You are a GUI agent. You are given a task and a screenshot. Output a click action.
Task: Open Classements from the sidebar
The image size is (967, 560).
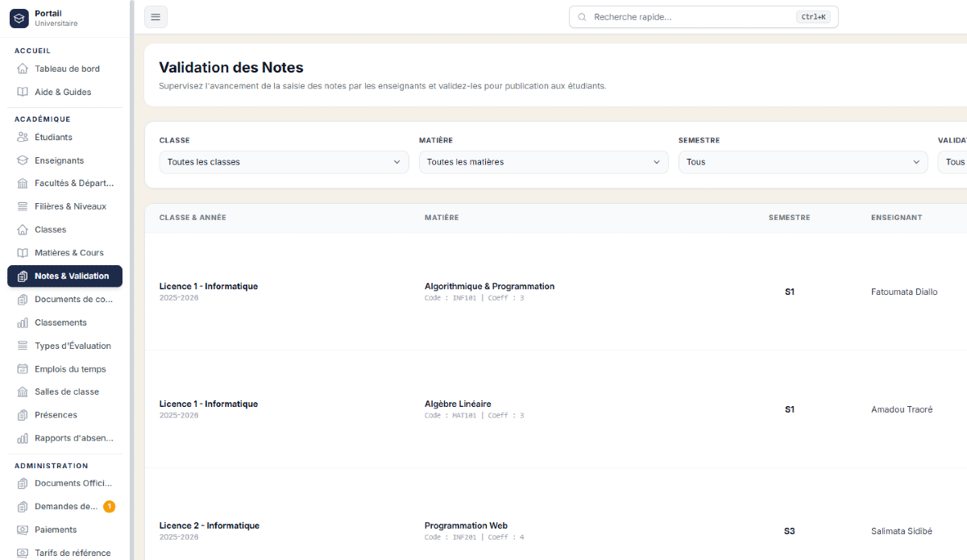pyautogui.click(x=64, y=322)
